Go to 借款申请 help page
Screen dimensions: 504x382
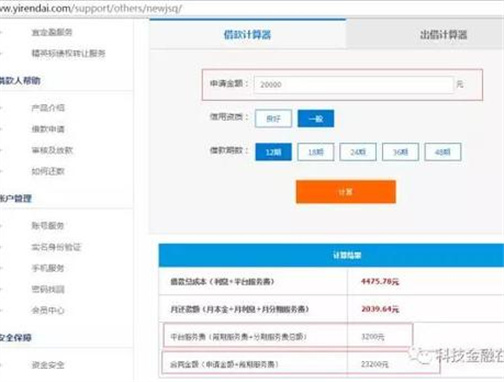pos(48,129)
